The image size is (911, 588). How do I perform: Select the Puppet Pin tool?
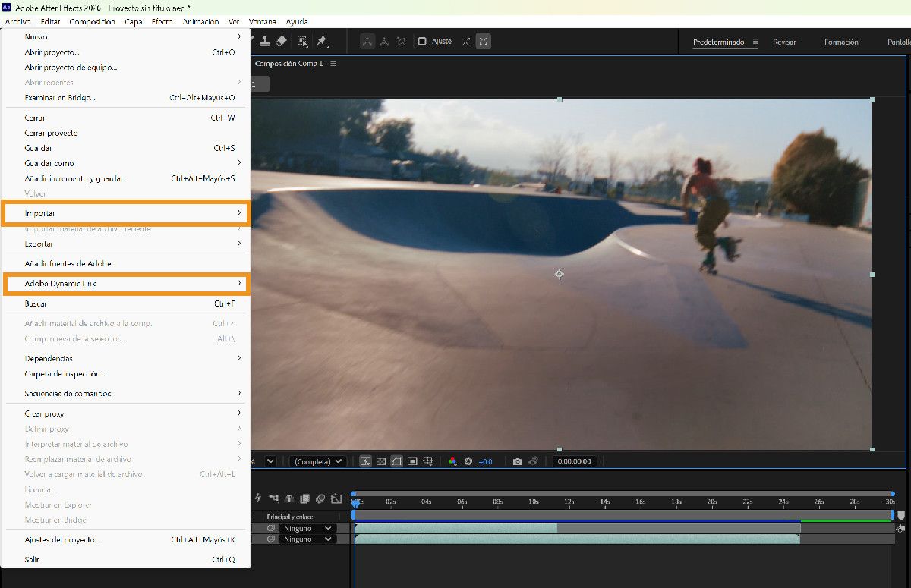[x=321, y=41]
